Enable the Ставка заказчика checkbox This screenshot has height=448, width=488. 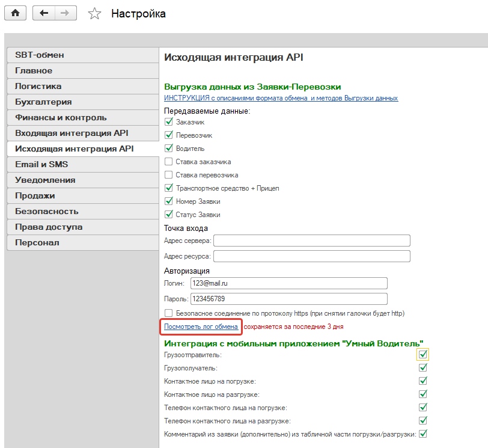point(169,162)
